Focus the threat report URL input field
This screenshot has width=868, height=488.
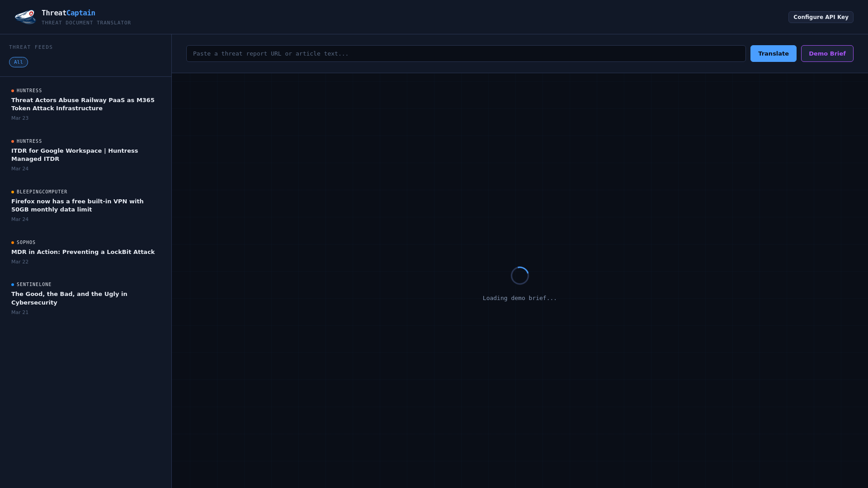466,53
